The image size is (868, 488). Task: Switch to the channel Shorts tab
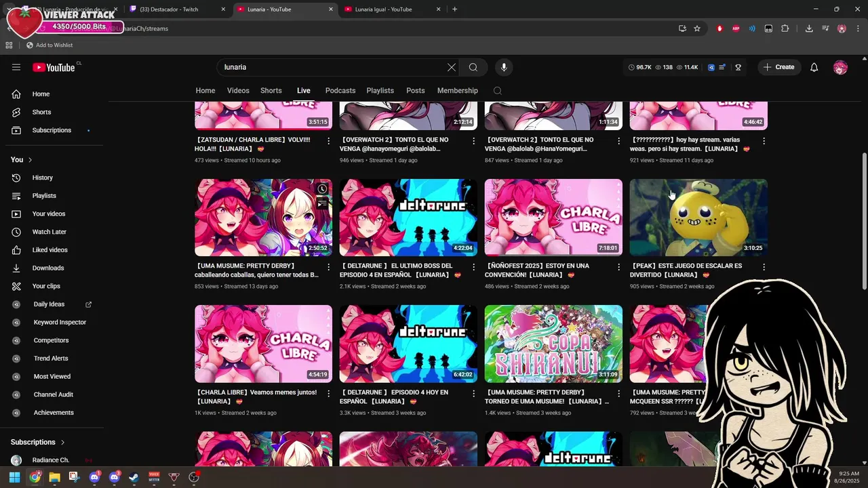point(271,91)
